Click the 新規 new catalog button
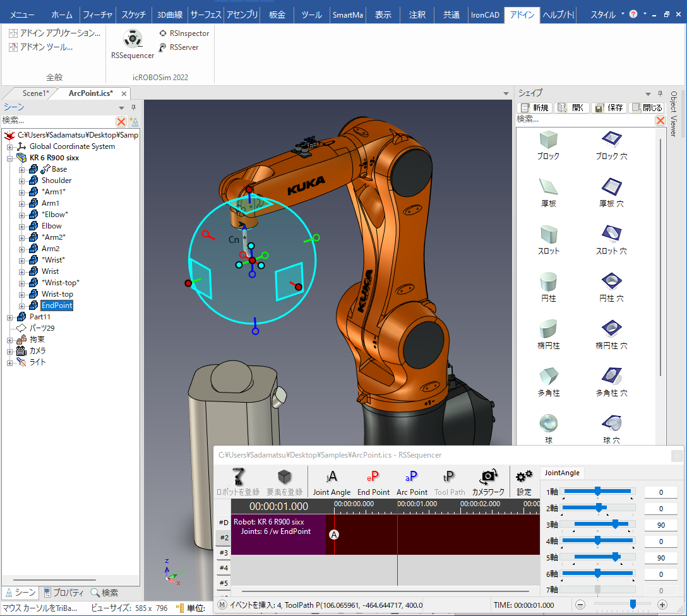Viewport: 687px width, 616px height. [x=534, y=108]
